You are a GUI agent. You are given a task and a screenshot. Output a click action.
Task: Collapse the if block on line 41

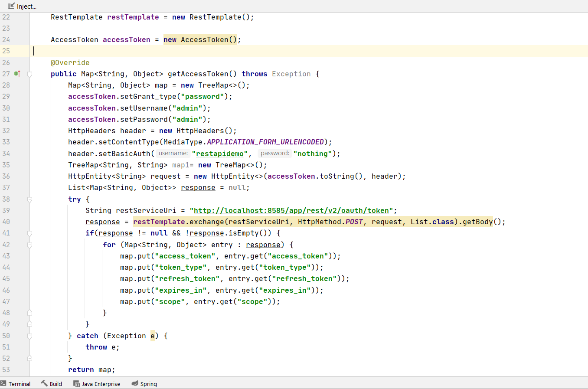[x=29, y=233]
